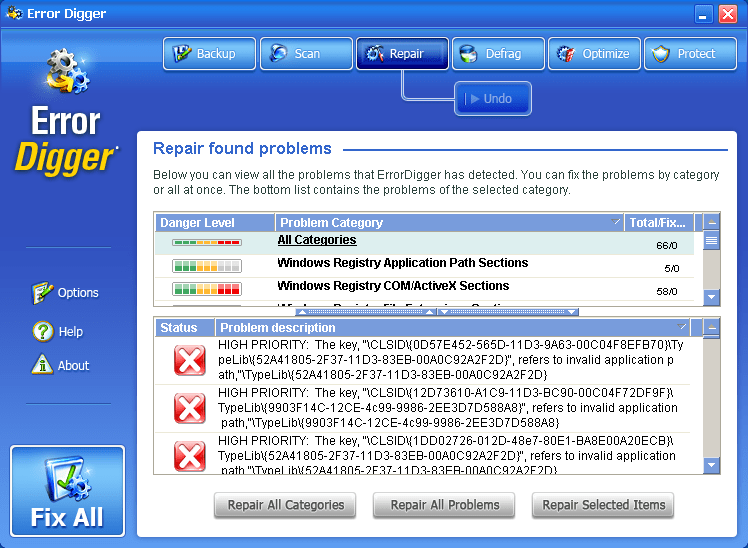Toggle the red X on the third problem
This screenshot has width=748, height=548.
[x=189, y=455]
